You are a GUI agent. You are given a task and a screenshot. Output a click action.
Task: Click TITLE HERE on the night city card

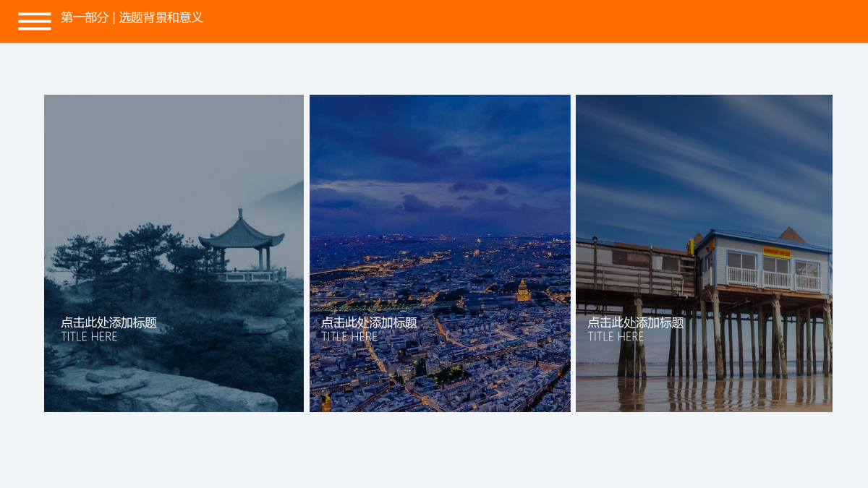[349, 337]
